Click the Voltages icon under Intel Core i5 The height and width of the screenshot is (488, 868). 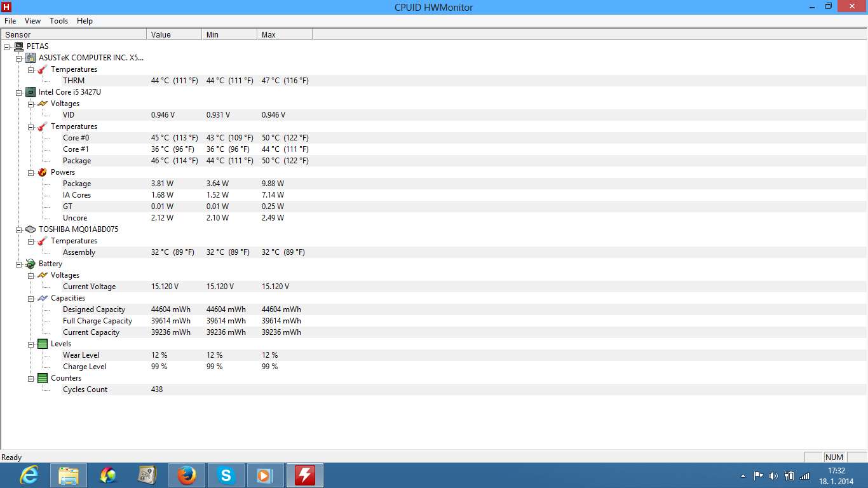[43, 104]
